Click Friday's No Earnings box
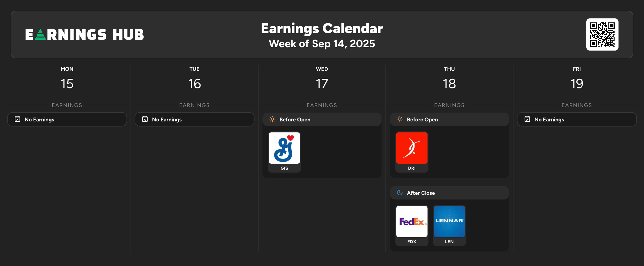 577,119
